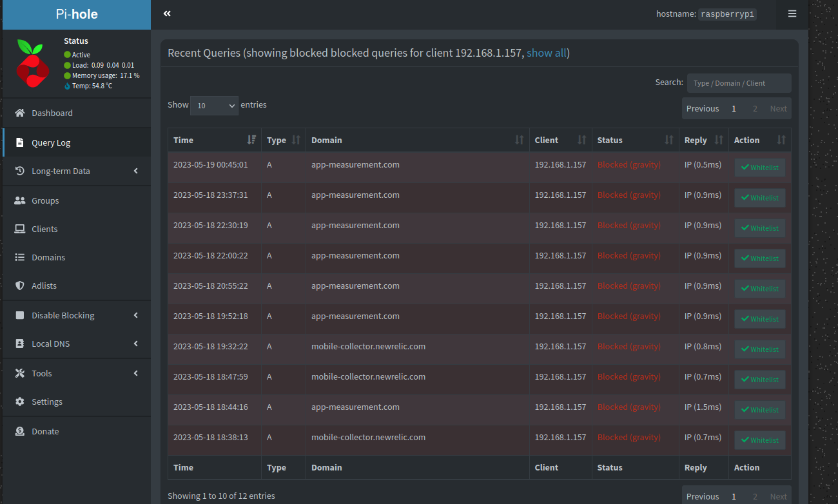
Task: Expand the Tools submenu arrow
Action: pos(136,373)
